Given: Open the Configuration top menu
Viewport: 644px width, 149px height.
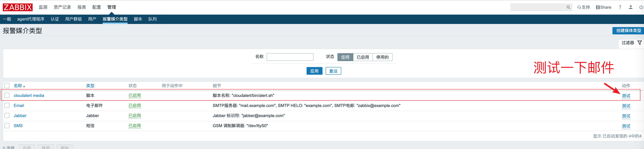Looking at the screenshot, I should (x=97, y=7).
